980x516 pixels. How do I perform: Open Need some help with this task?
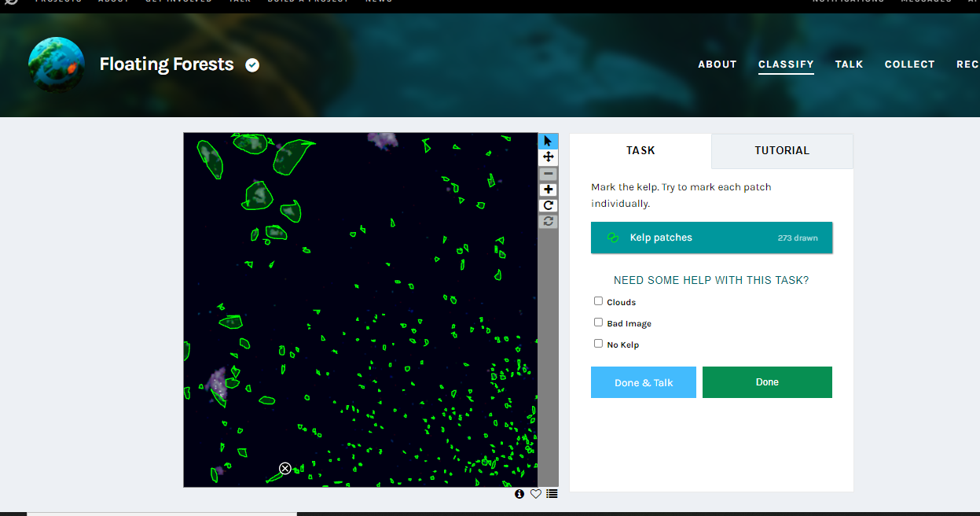711,280
